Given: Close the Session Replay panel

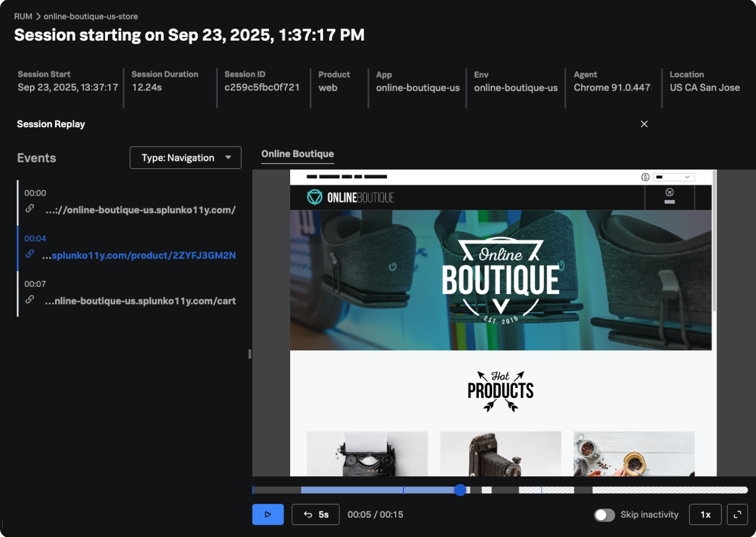Looking at the screenshot, I should click(x=644, y=124).
